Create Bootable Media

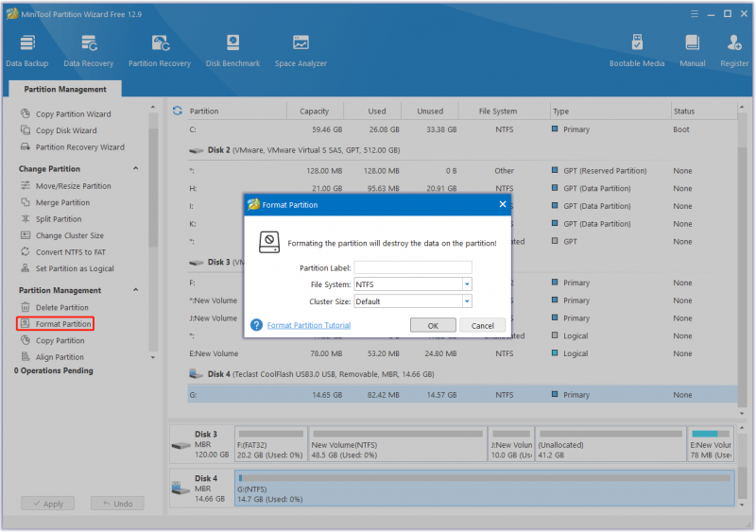(636, 50)
